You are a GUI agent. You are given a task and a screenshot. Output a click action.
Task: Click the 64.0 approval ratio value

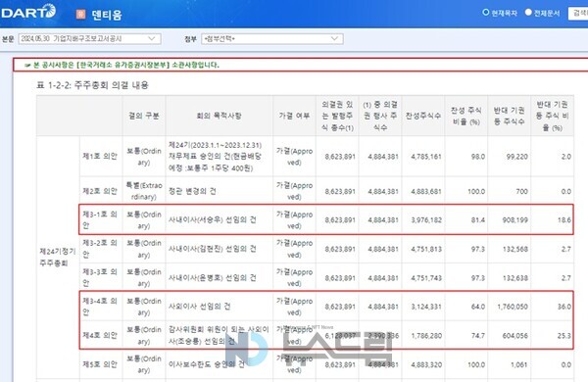click(478, 307)
